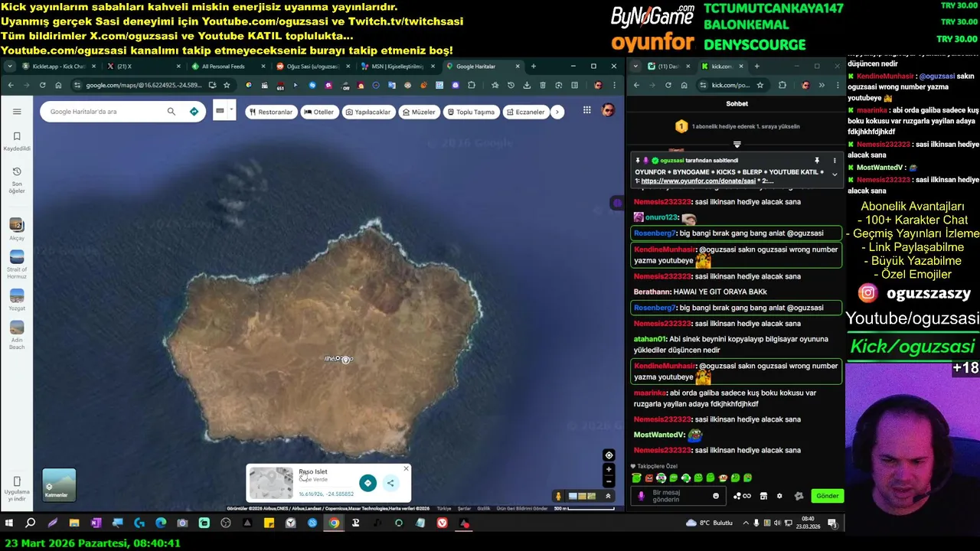Click the 16.616926, -24.585852 coordinates text

326,494
